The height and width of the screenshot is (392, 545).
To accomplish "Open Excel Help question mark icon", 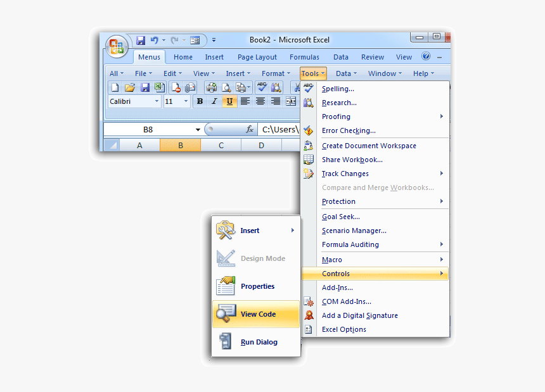I will pos(426,56).
